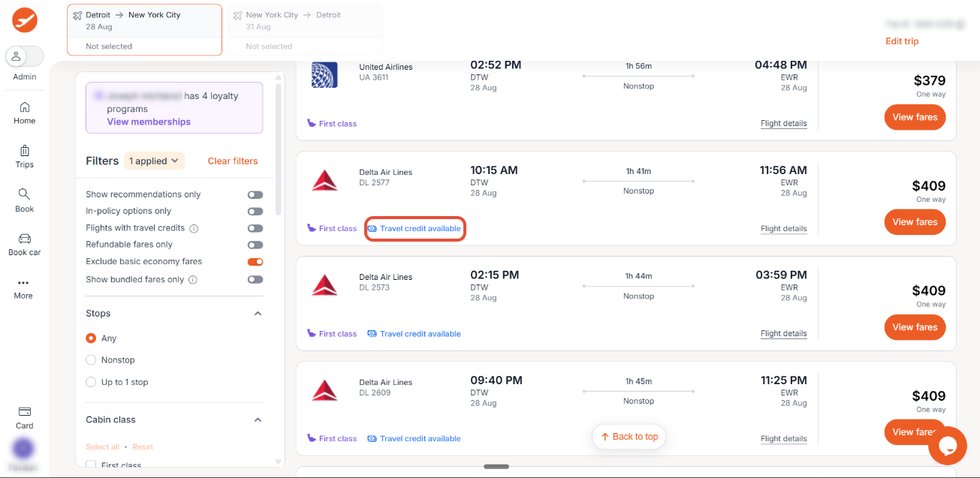Screen dimensions: 980x478
Task: Open the Trips luggage icon
Action: tap(25, 151)
